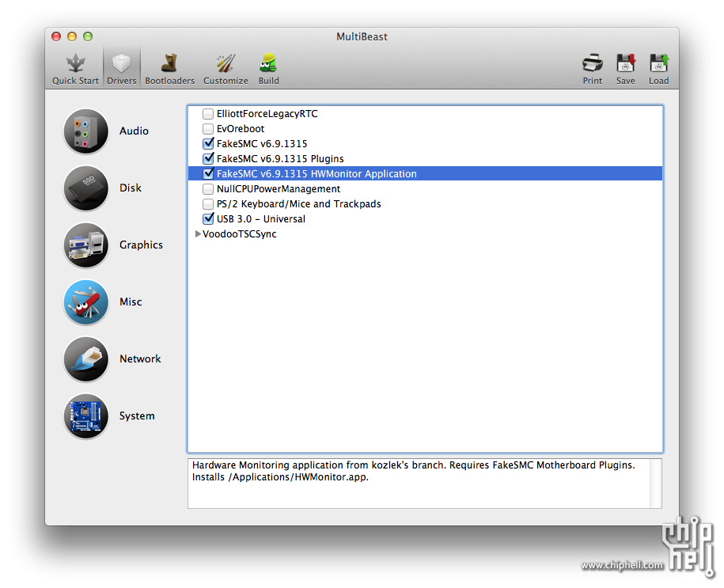Viewport: 724px width, 588px height.
Task: Click the System category label
Action: (137, 416)
